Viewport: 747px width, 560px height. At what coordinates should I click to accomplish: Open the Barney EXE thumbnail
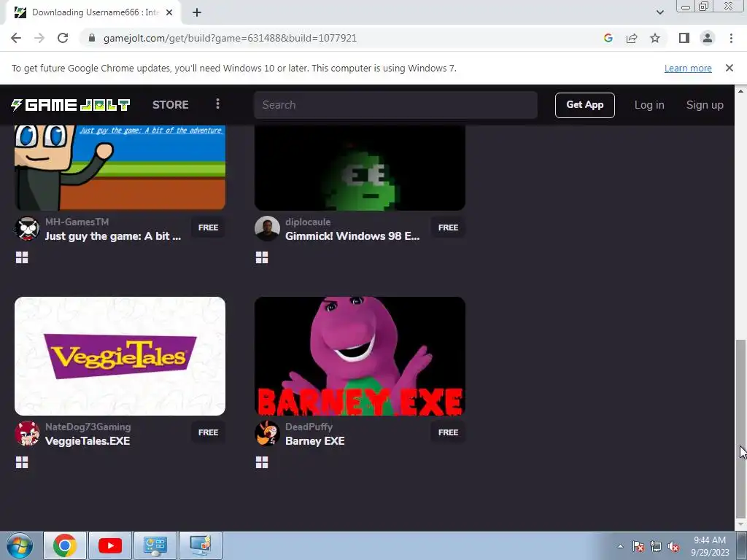tap(360, 356)
